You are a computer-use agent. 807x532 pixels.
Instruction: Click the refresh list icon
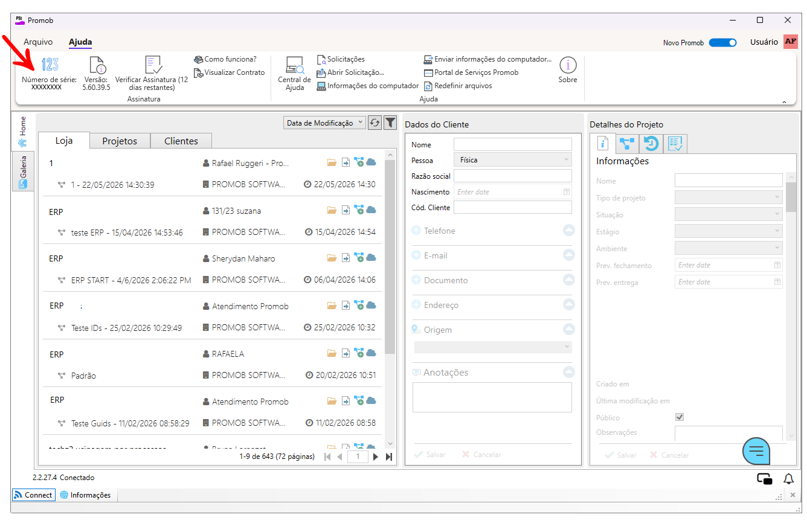[375, 123]
